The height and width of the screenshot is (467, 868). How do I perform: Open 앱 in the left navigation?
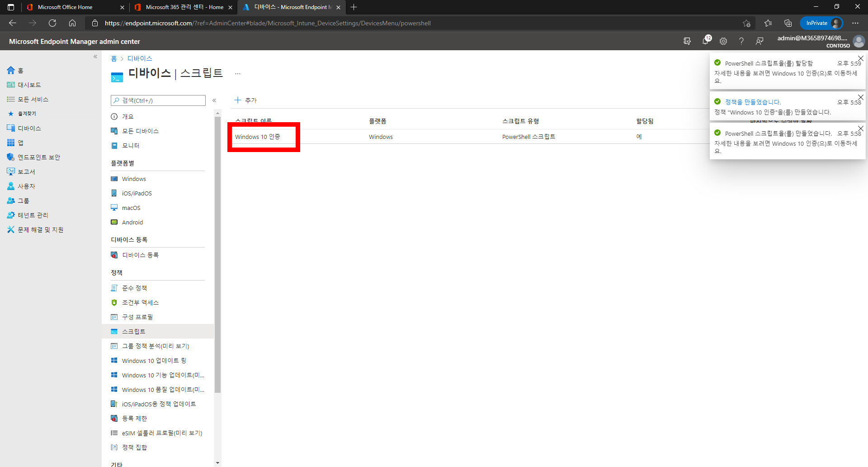coord(15,143)
